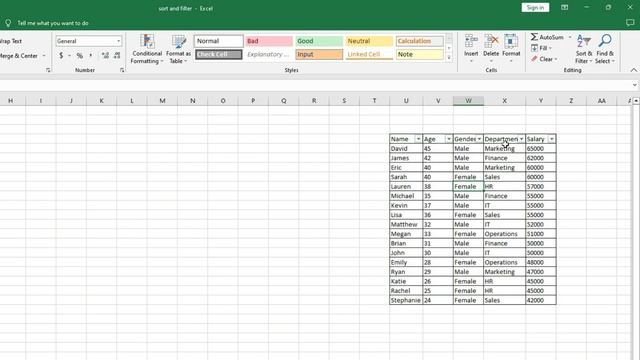The width and height of the screenshot is (640, 360).
Task: Open Gender column filter dropdown
Action: pyautogui.click(x=479, y=139)
